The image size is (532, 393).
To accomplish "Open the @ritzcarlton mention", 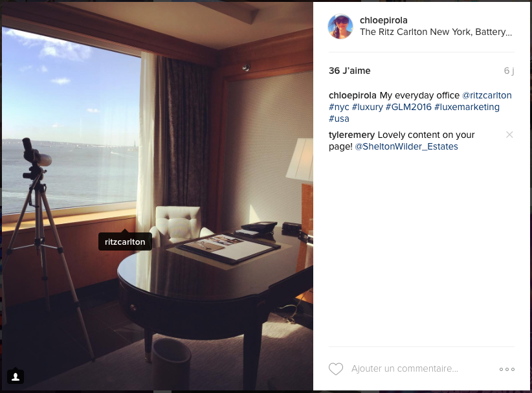I will click(487, 95).
